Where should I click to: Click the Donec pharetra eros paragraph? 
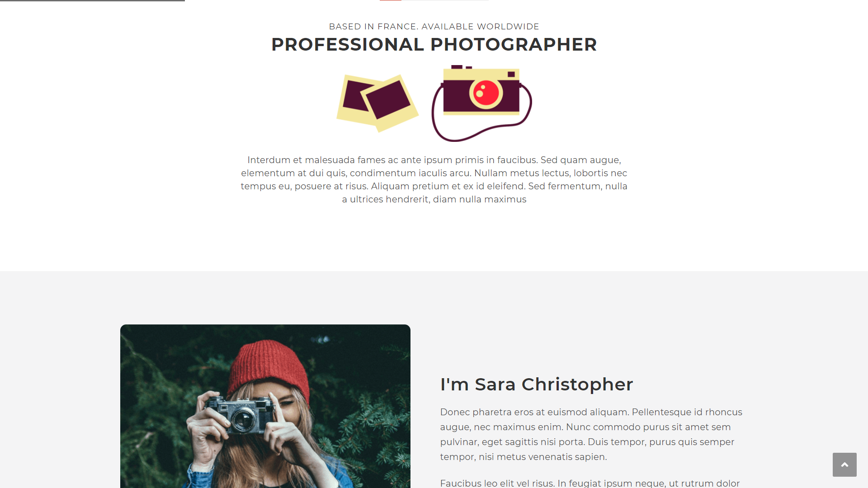591,434
